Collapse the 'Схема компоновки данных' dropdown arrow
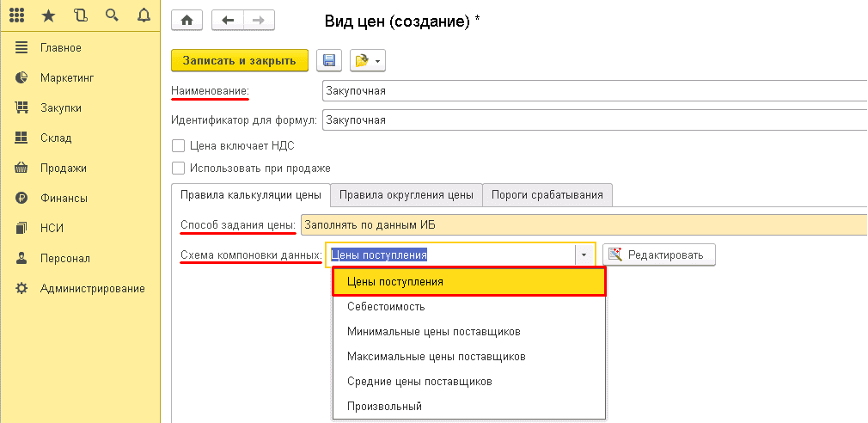The height and width of the screenshot is (423, 868). point(584,255)
